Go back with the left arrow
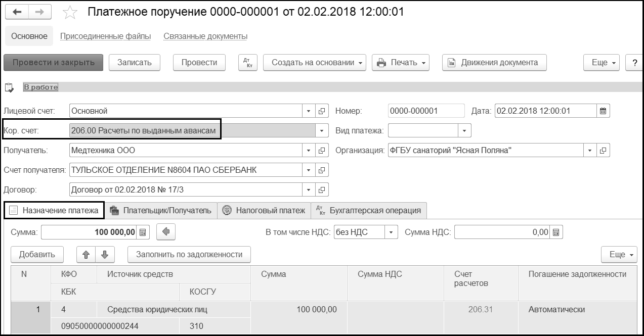644x336 pixels. pyautogui.click(x=17, y=12)
